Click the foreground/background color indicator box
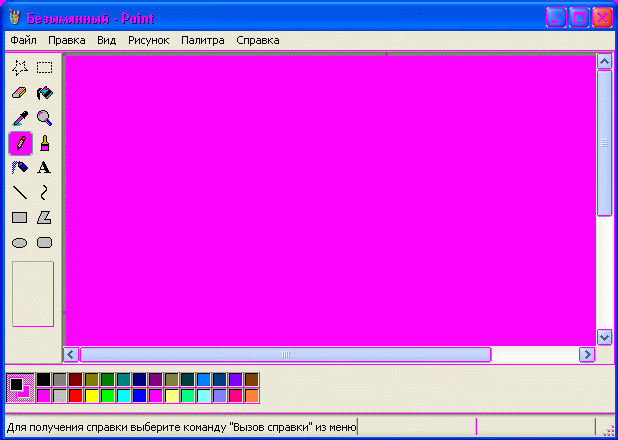618x440 pixels. pos(20,388)
